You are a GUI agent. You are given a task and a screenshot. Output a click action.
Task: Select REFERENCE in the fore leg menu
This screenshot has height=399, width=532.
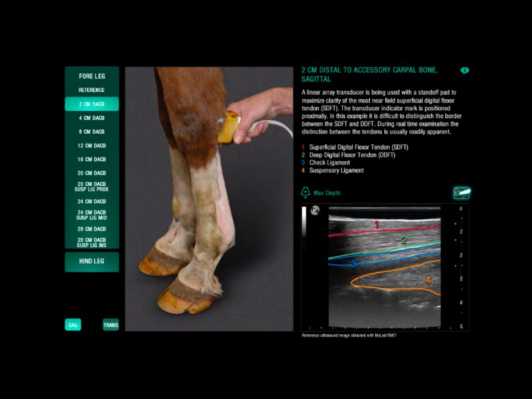[92, 90]
